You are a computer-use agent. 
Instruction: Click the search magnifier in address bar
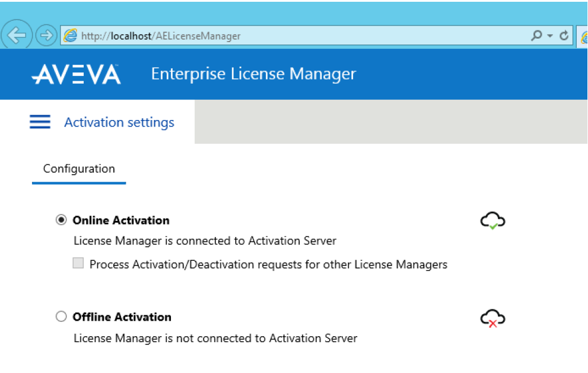coord(536,36)
